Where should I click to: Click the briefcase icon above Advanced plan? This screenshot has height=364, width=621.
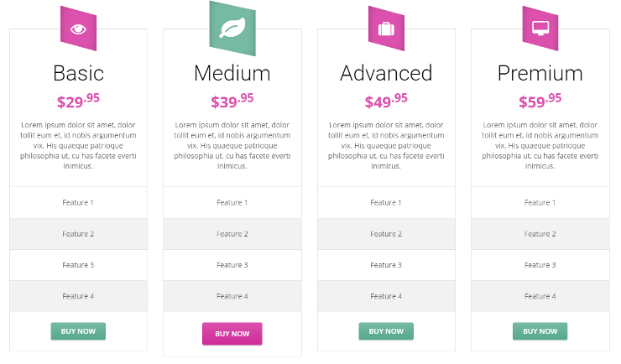(386, 29)
